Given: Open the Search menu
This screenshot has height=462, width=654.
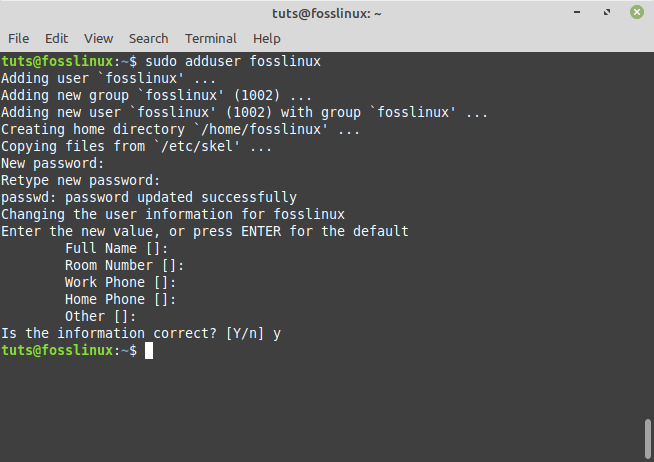Looking at the screenshot, I should pyautogui.click(x=148, y=38).
